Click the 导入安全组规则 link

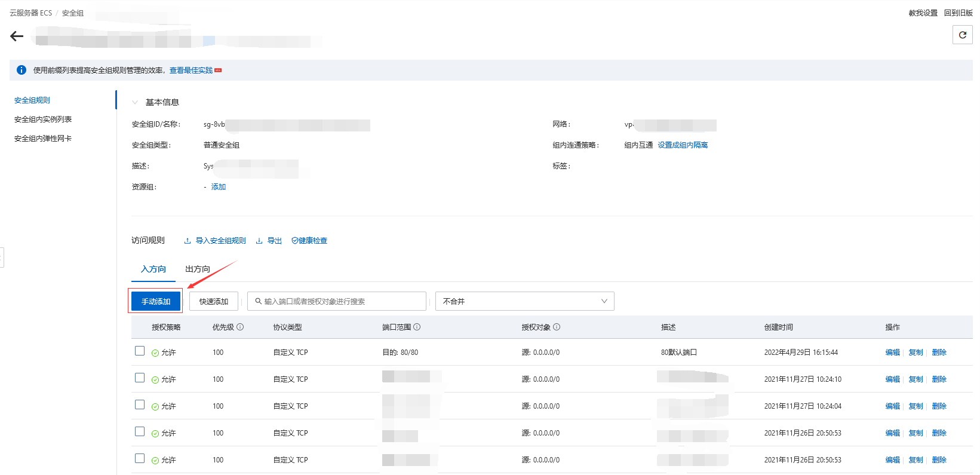pos(221,241)
